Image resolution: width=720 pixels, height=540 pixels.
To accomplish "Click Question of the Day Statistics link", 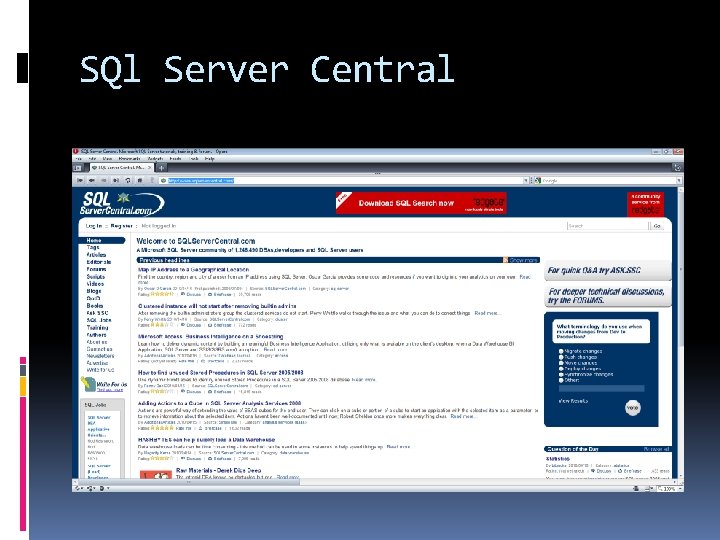I will click(557, 459).
